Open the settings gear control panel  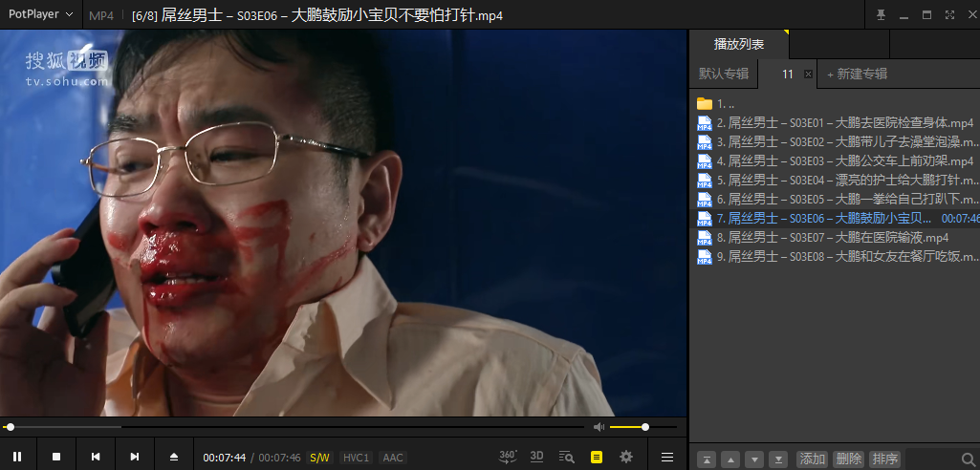[x=625, y=457]
